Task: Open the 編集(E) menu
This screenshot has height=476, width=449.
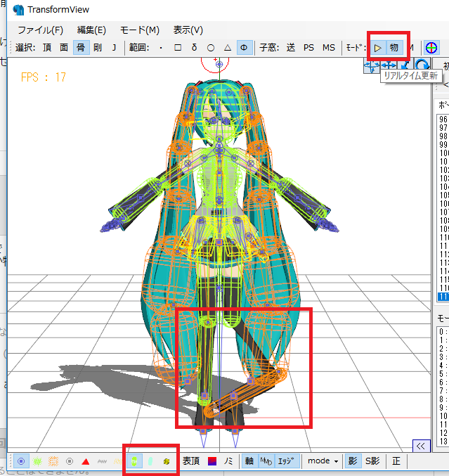Action: (91, 30)
